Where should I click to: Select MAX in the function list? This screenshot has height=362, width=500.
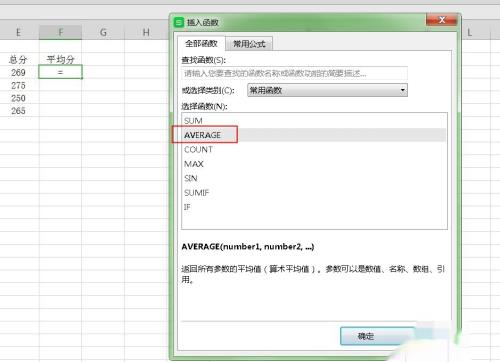[x=314, y=164]
